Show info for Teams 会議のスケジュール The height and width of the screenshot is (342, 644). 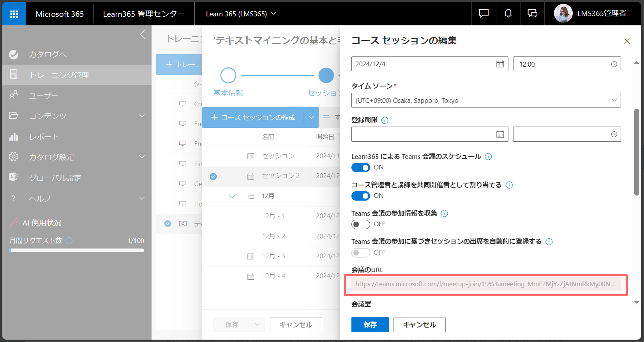coord(488,157)
